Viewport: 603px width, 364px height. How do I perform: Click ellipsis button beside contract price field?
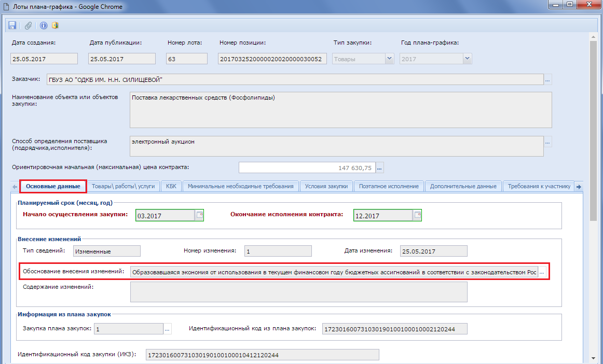pyautogui.click(x=379, y=167)
